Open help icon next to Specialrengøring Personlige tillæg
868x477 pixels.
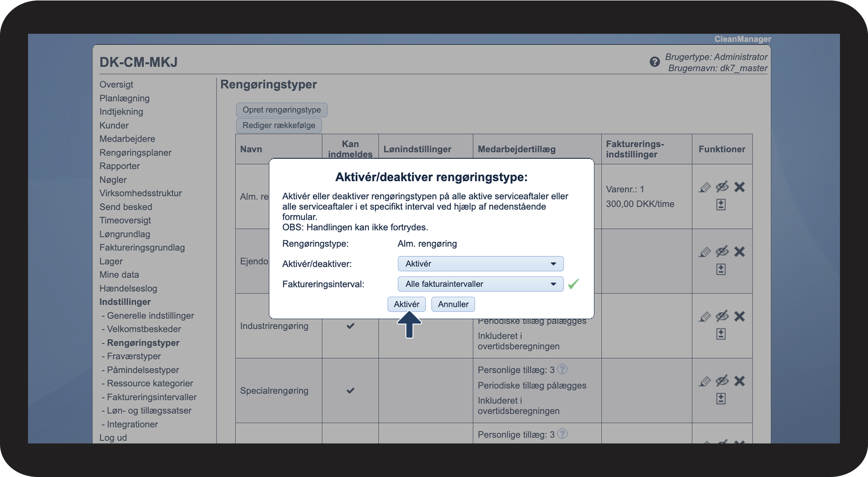(562, 369)
